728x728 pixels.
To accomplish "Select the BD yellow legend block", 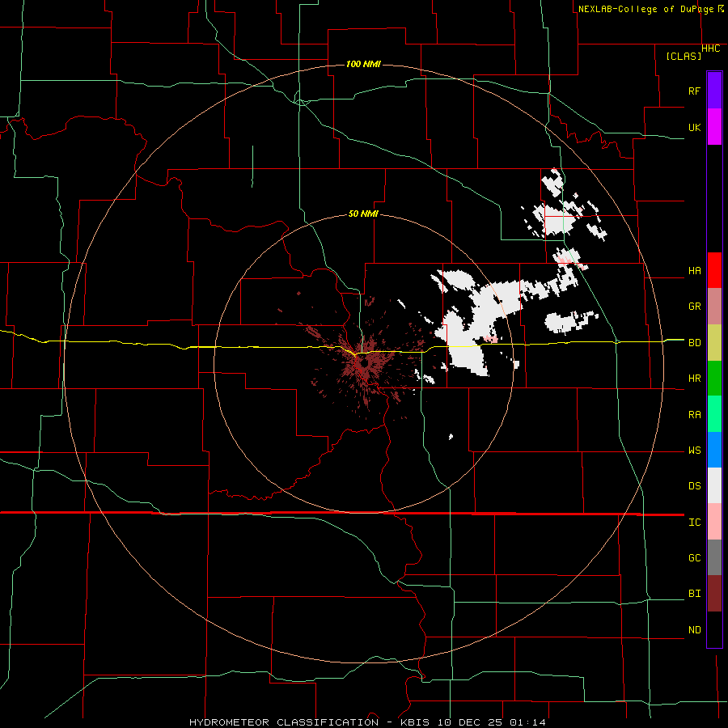I will tap(714, 343).
